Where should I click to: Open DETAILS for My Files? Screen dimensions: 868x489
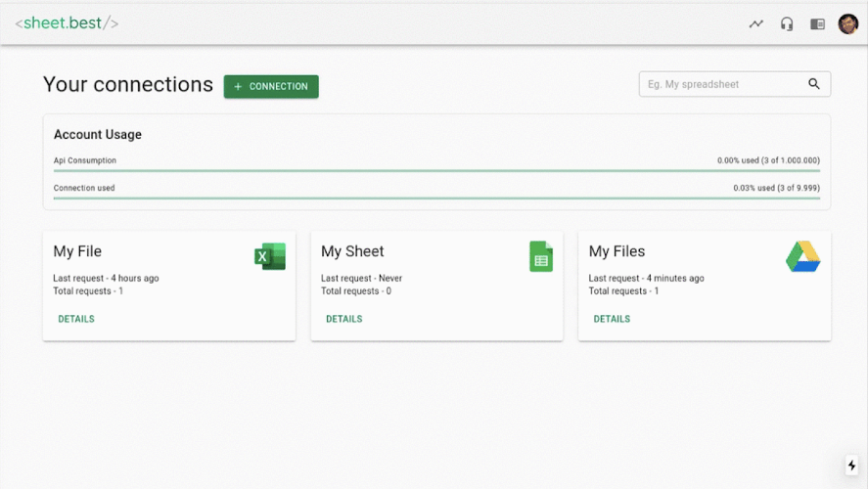pyautogui.click(x=612, y=319)
